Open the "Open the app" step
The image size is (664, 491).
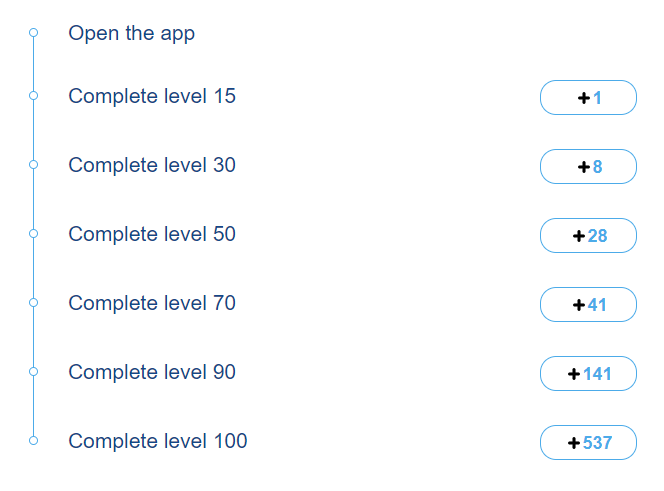tap(131, 33)
